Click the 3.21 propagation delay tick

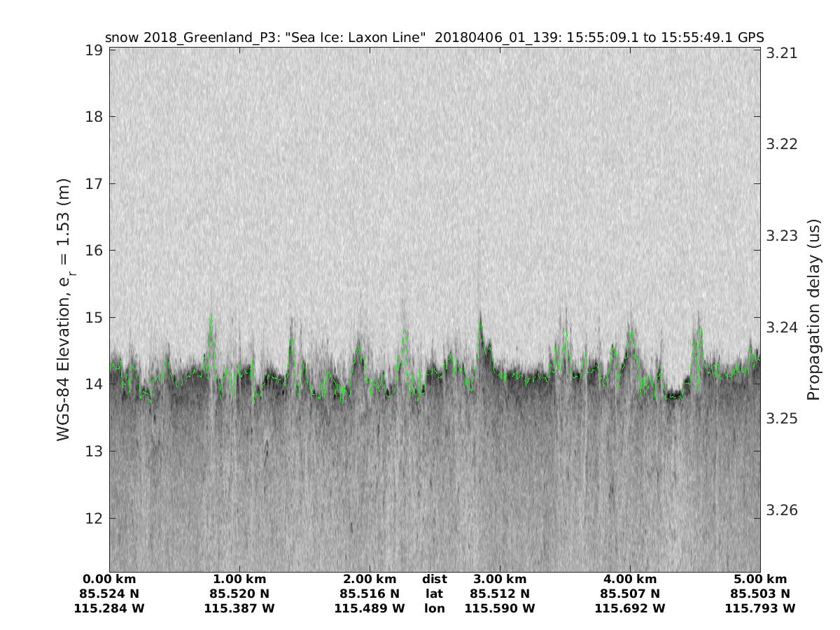tap(781, 53)
